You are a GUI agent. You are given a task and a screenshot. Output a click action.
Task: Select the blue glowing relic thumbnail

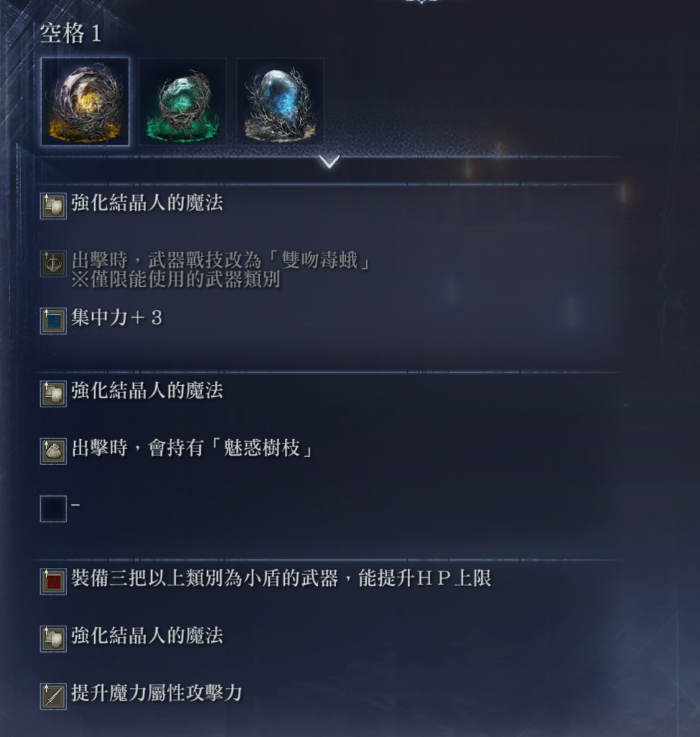tap(281, 101)
